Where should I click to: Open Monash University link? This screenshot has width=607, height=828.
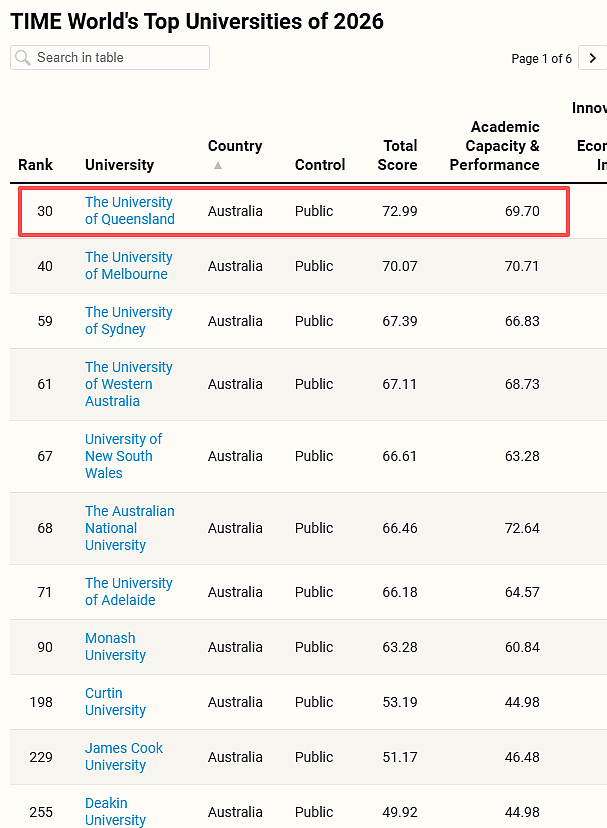coord(115,646)
